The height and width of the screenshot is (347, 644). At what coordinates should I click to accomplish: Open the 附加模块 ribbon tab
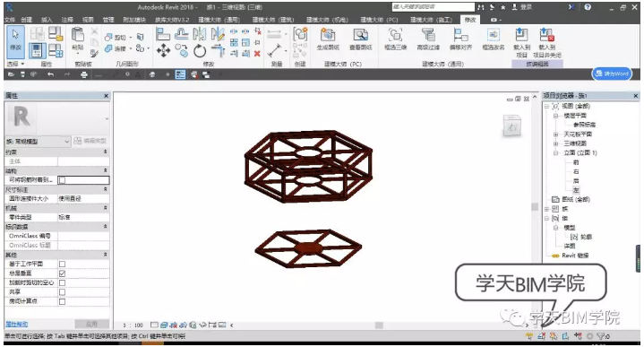tap(133, 20)
